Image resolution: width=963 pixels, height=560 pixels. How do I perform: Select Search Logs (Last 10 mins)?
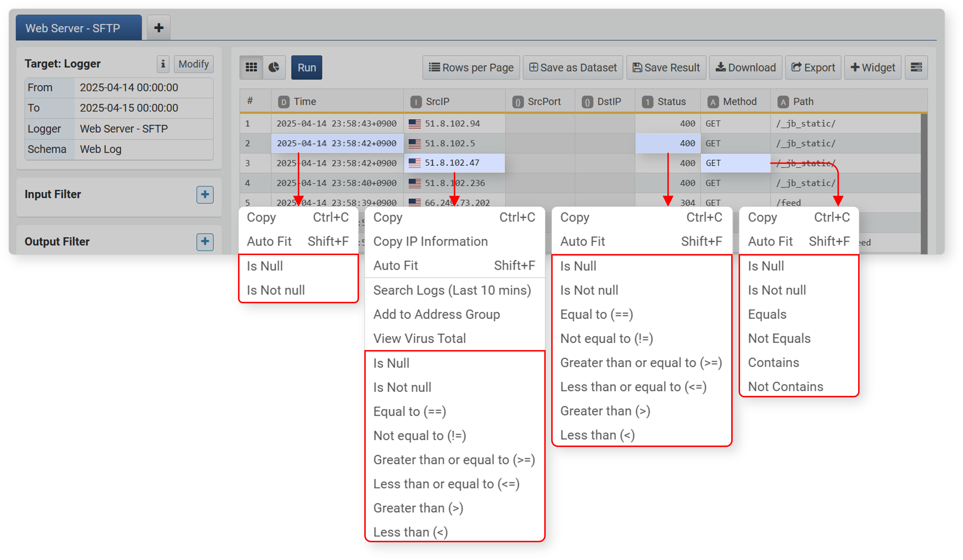(x=454, y=290)
